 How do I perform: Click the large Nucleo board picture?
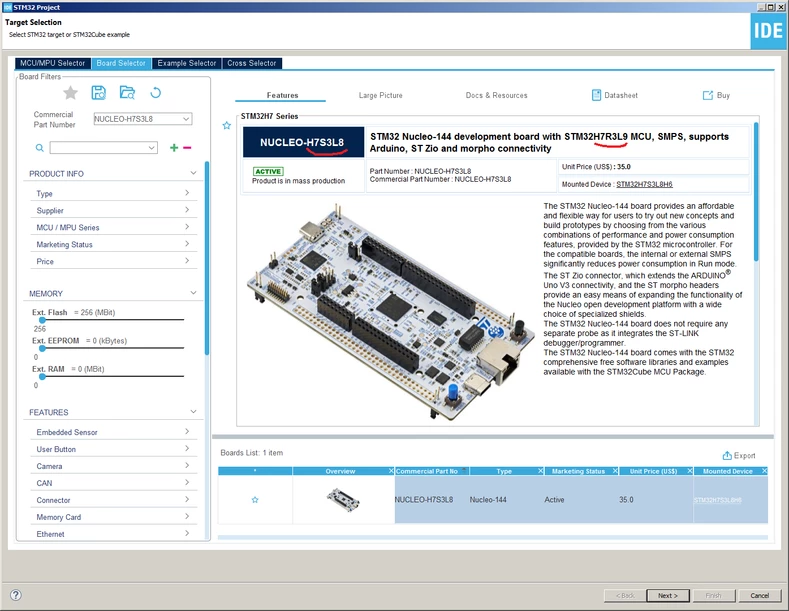pyautogui.click(x=390, y=311)
